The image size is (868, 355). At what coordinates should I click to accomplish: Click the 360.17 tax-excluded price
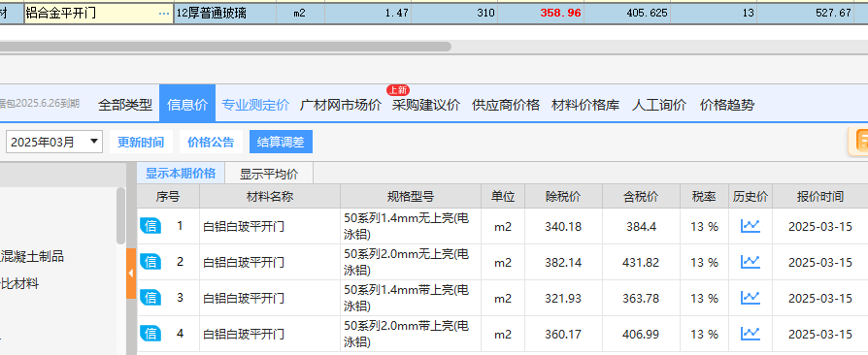point(563,334)
